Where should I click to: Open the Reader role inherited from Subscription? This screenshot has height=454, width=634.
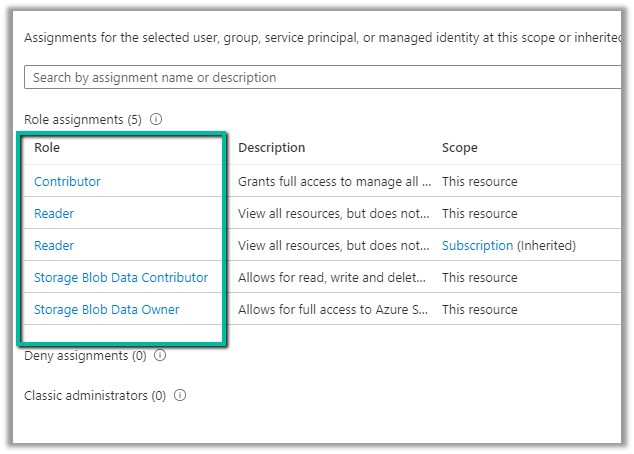54,245
